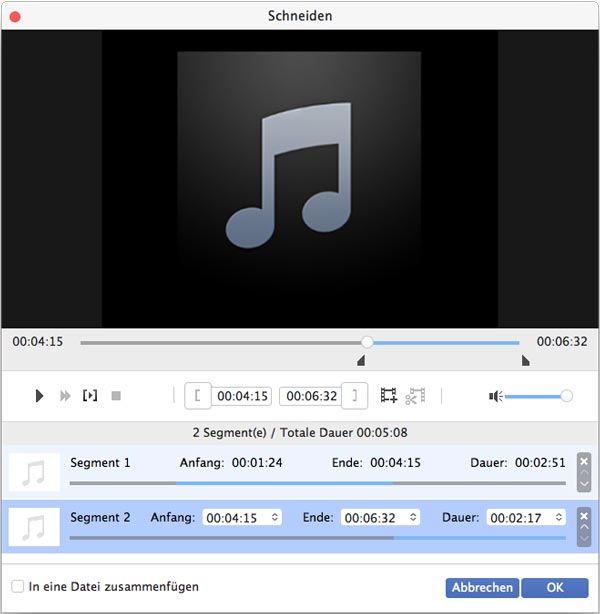Split segment using the scissors icon
The height and width of the screenshot is (614, 600).
click(x=415, y=395)
